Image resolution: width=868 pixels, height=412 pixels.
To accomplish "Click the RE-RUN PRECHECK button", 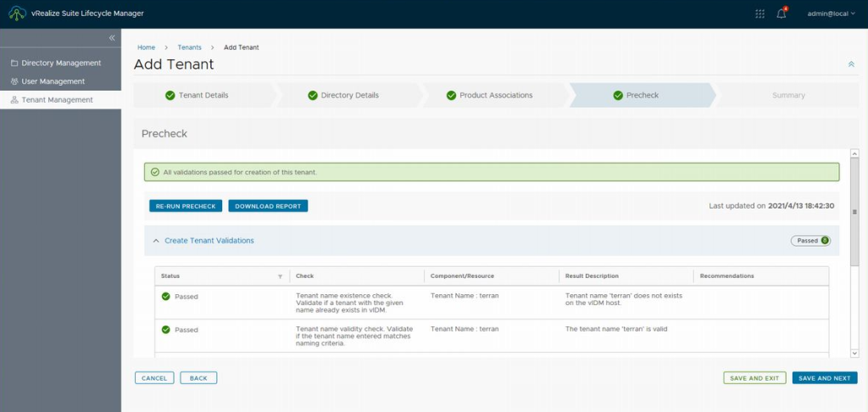I will pos(186,206).
